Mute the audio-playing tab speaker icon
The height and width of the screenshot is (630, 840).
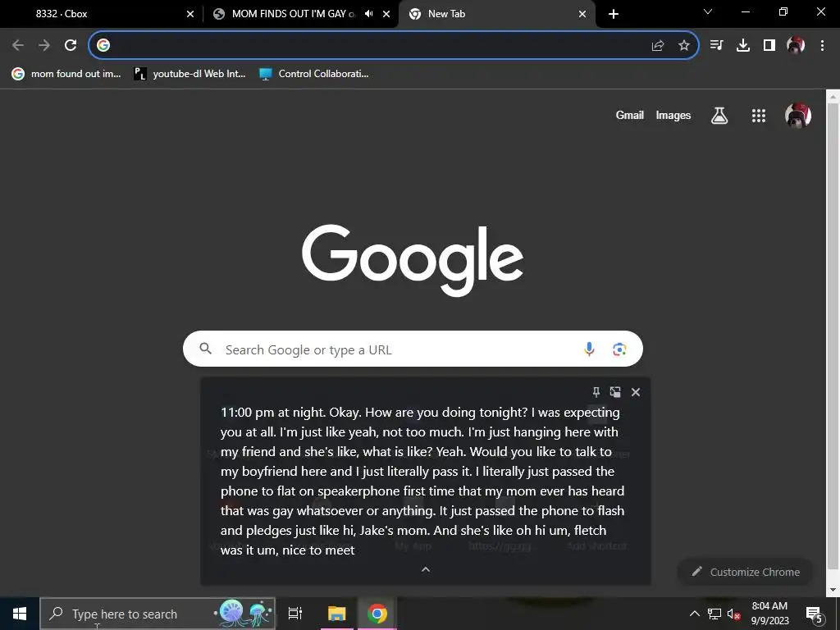pos(368,14)
